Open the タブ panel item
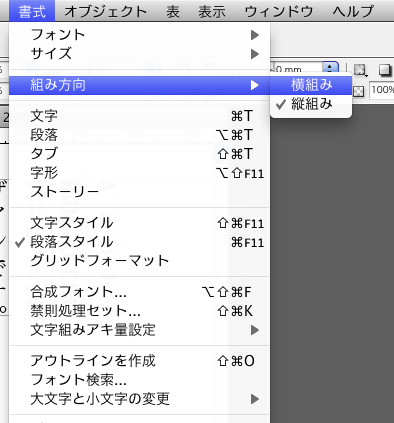394x423 pixels. 139,154
